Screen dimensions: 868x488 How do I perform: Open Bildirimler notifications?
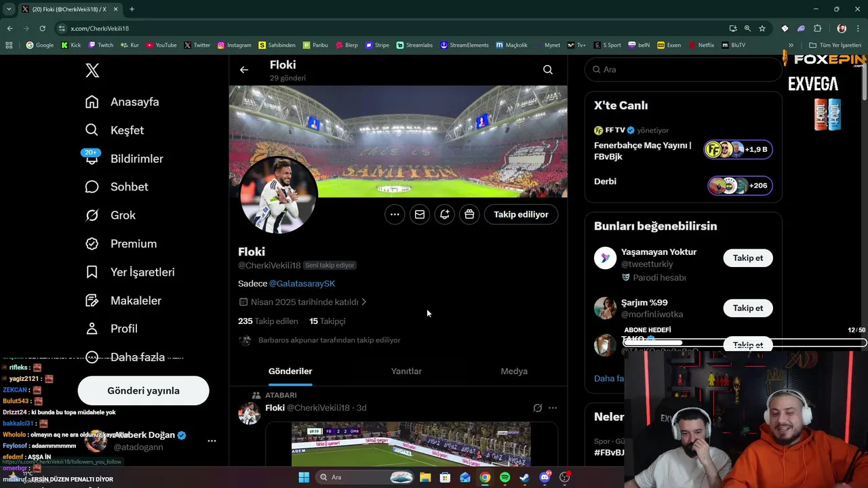tap(124, 159)
